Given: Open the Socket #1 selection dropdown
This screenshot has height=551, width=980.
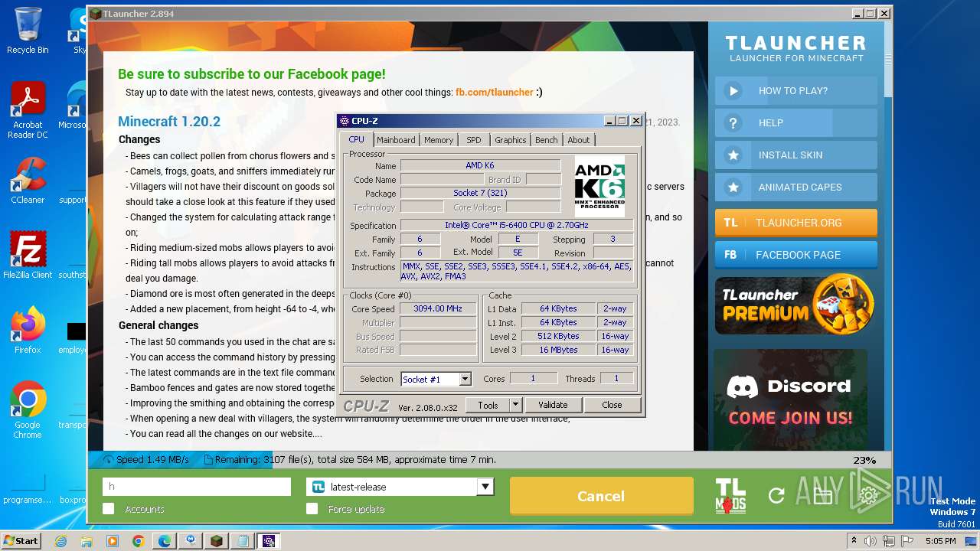Looking at the screenshot, I should pyautogui.click(x=465, y=379).
